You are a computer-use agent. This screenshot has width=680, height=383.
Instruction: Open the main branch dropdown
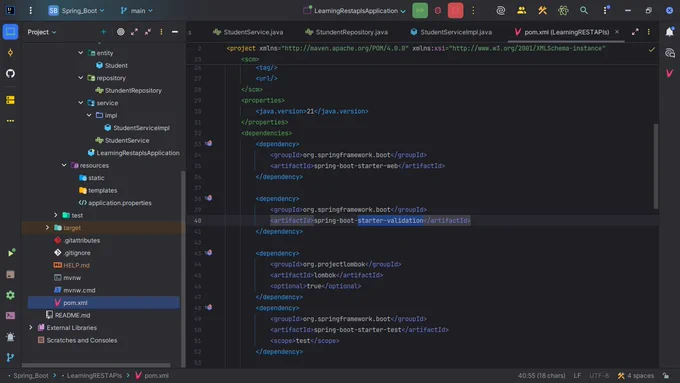click(137, 10)
